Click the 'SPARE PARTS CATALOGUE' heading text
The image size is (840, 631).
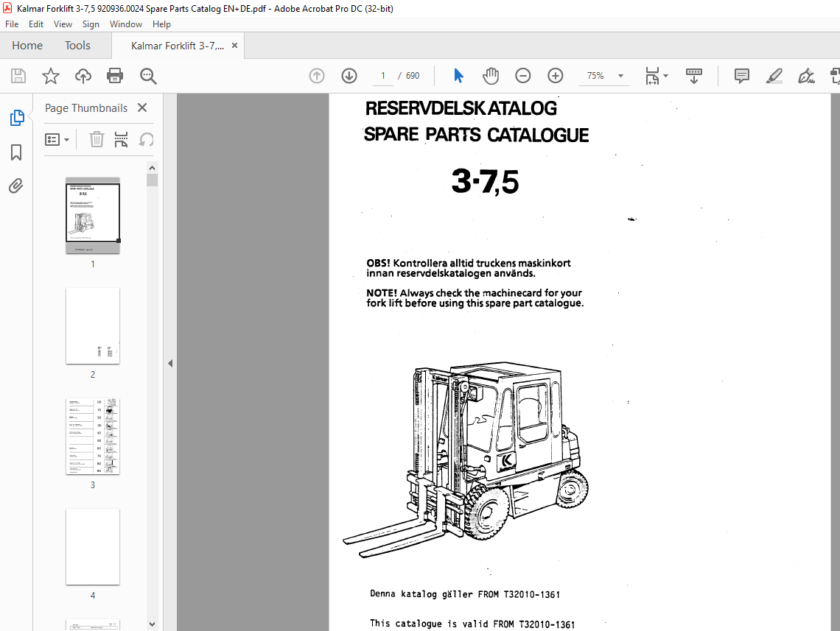tap(476, 134)
